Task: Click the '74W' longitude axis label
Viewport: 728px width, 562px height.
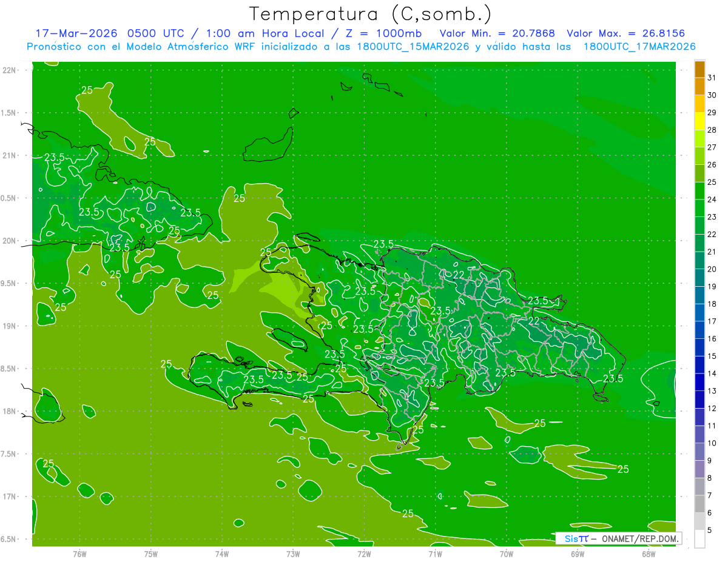Action: [x=222, y=554]
